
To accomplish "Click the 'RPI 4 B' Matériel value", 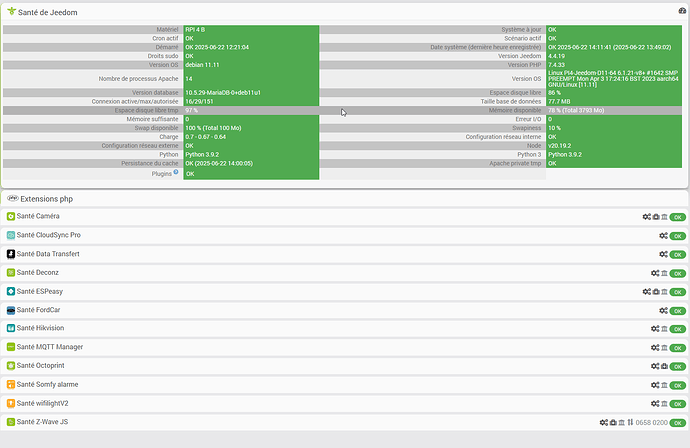I will tap(195, 29).
